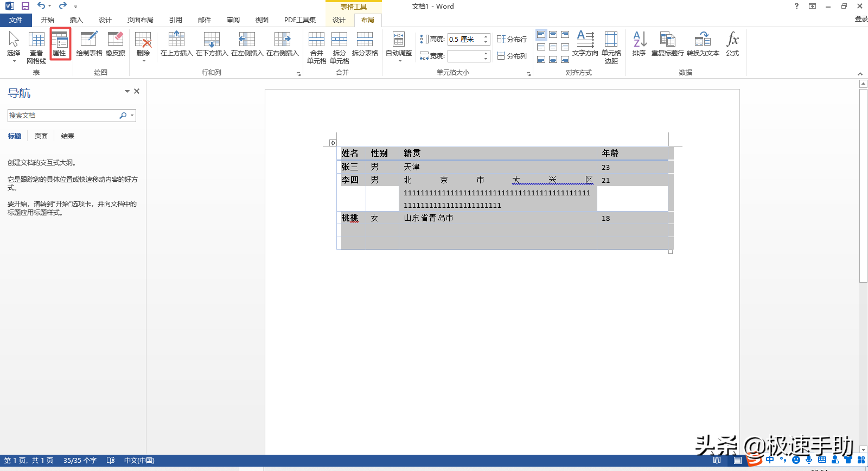Insert a row above (在上方插入)
868x471 pixels.
point(177,44)
